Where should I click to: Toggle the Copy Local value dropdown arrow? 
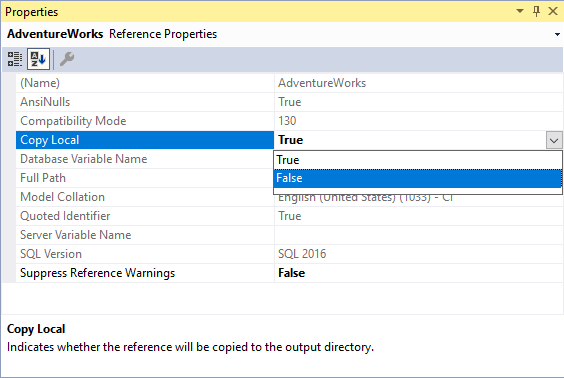[554, 140]
